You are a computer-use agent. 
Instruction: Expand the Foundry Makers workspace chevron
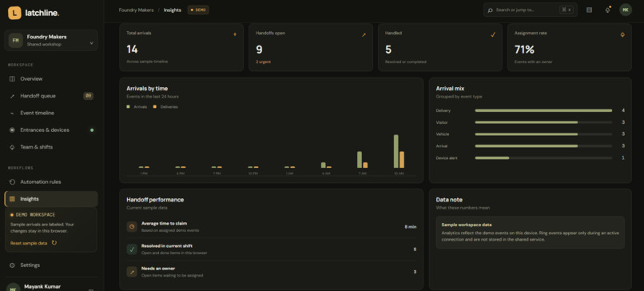[x=91, y=42]
